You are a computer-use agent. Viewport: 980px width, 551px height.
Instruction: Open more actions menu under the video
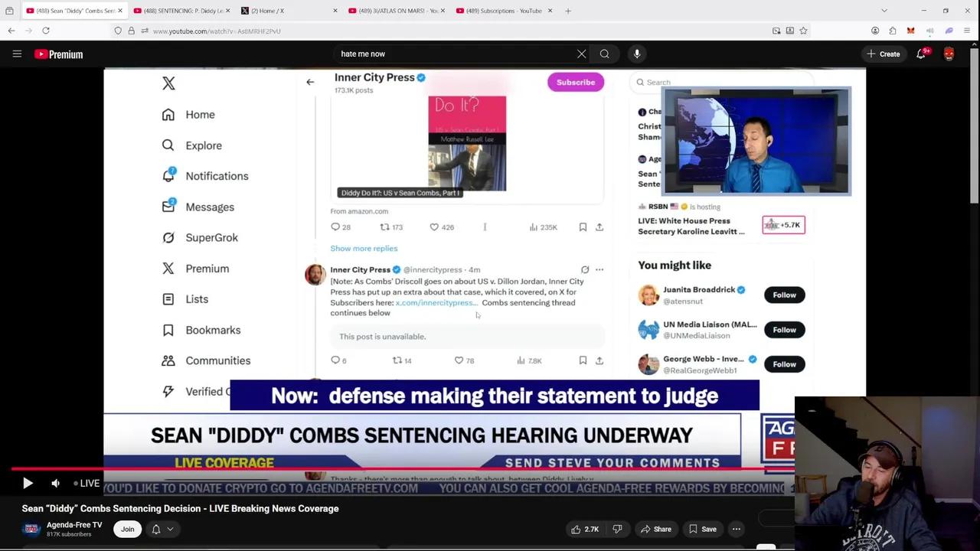pos(737,529)
